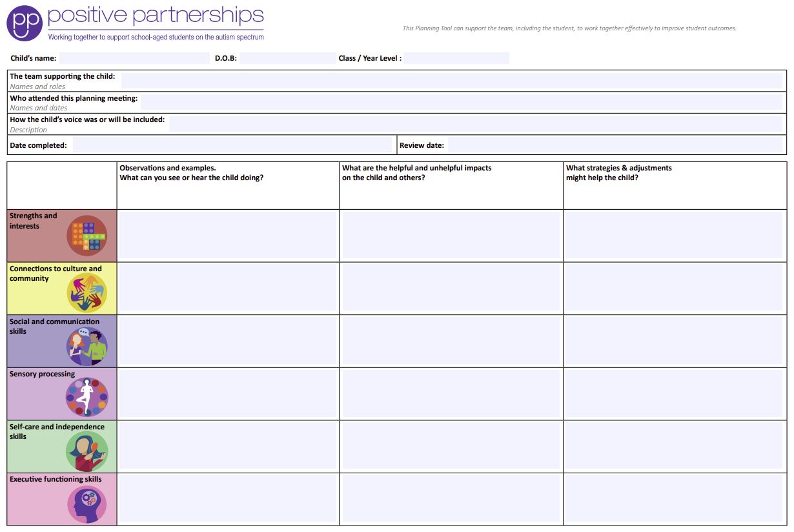Click the Who attended this planning meeting field
This screenshot has height=532, width=794.
pyautogui.click(x=462, y=102)
